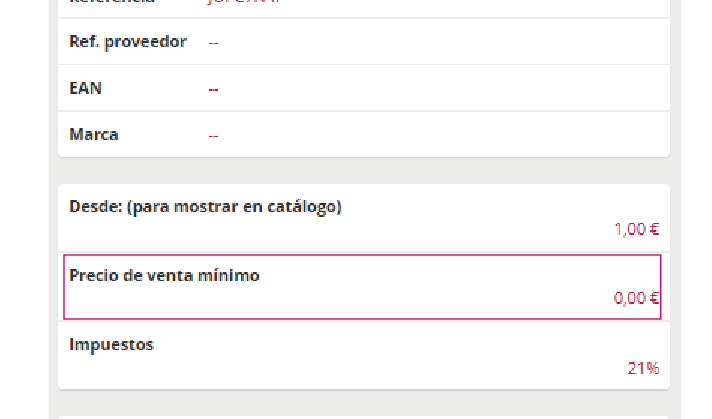712x419 pixels.
Task: Click the partially visible Referencia label
Action: pos(110,3)
